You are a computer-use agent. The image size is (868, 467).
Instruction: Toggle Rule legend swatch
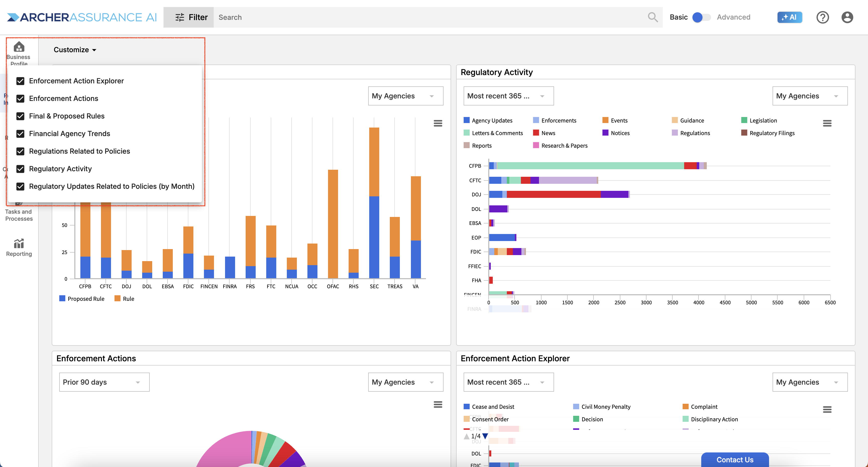click(x=117, y=298)
